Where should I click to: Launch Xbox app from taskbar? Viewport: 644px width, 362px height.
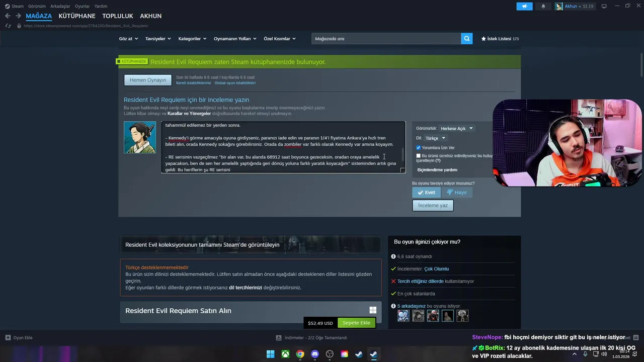285,354
